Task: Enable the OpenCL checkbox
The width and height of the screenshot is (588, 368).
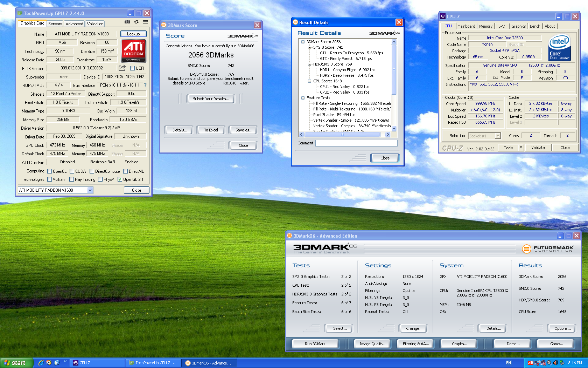Action: [50, 171]
